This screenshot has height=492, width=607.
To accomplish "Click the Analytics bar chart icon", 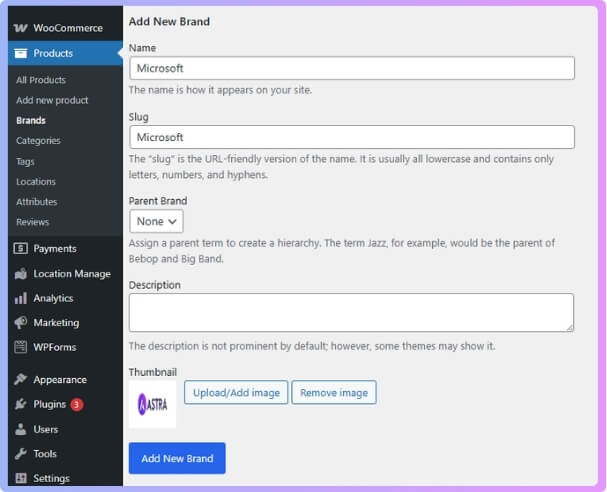I will click(21, 298).
